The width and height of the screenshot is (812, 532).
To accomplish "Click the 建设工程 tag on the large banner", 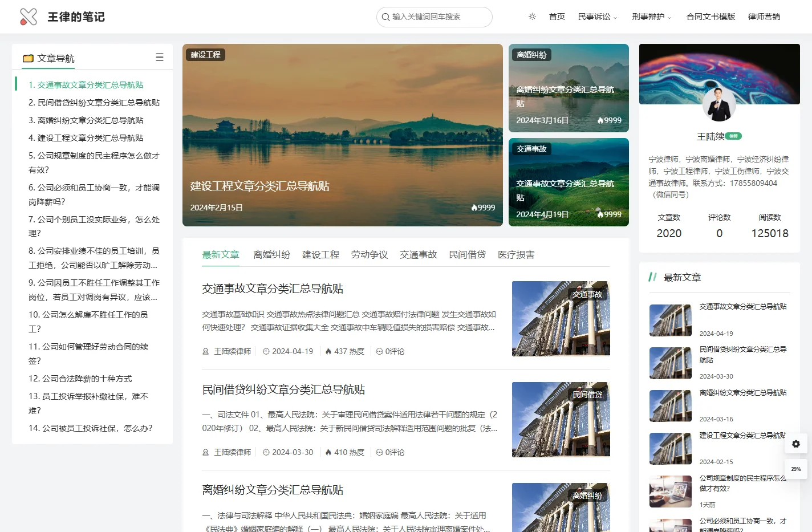I will 205,55.
